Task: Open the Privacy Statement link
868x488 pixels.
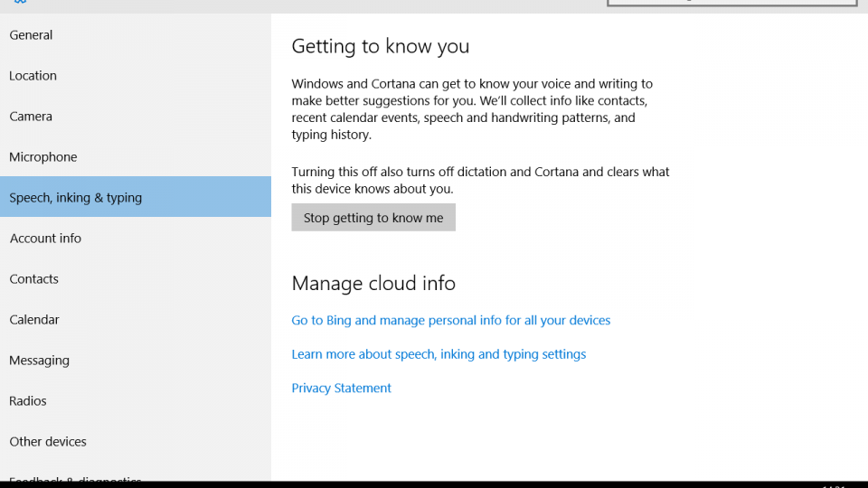Action: tap(341, 388)
